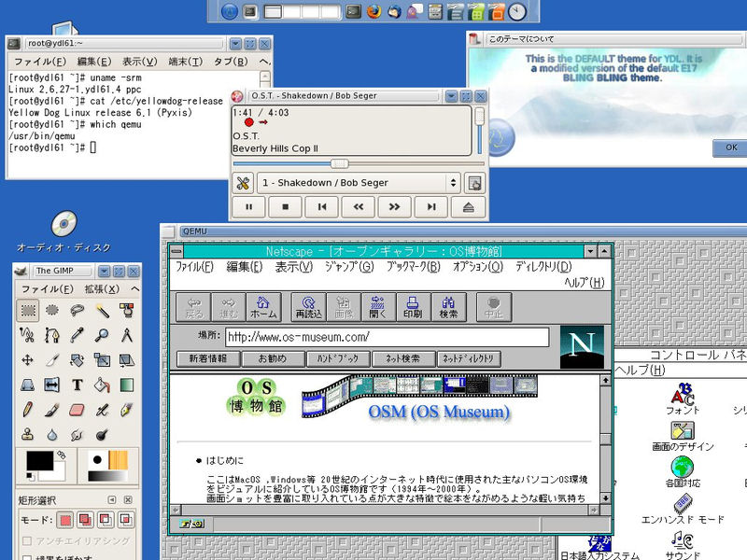Screen dimensions: 747x560
Task: Pick the Fuzzy Select magic wand tool
Action: (102, 311)
